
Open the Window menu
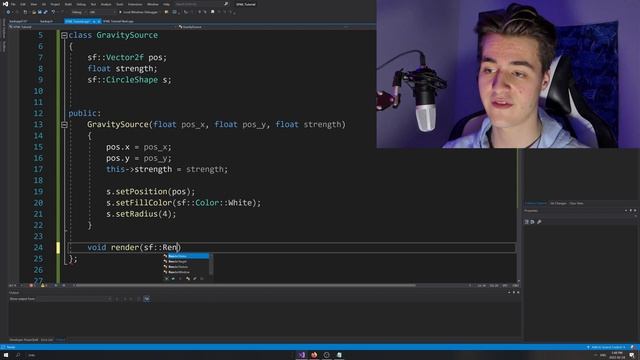(153, 4)
